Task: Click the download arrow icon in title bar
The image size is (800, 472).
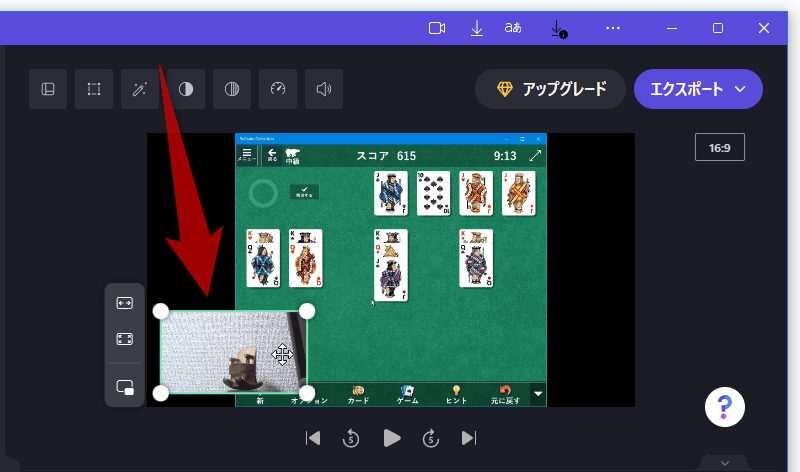Action: point(477,28)
